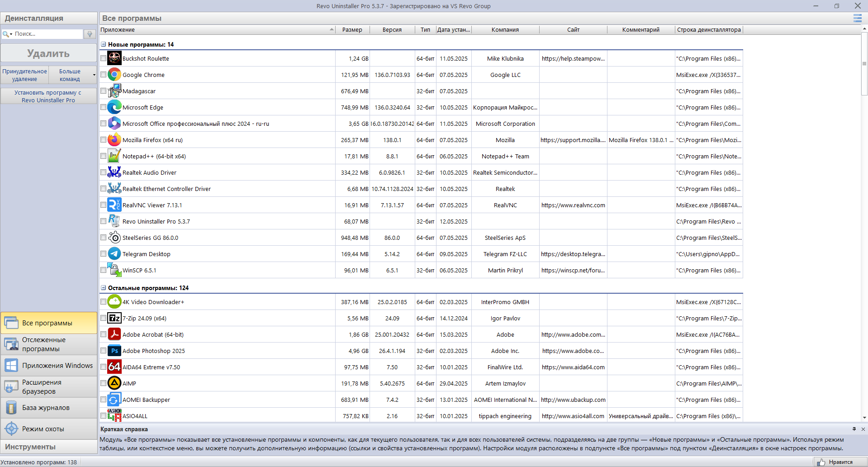Click the hamburger view options icon
The height and width of the screenshot is (467, 868).
pyautogui.click(x=857, y=19)
